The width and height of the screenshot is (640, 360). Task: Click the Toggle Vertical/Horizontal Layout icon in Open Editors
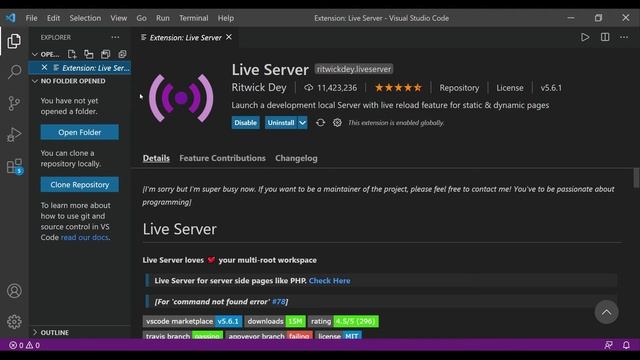pos(89,54)
